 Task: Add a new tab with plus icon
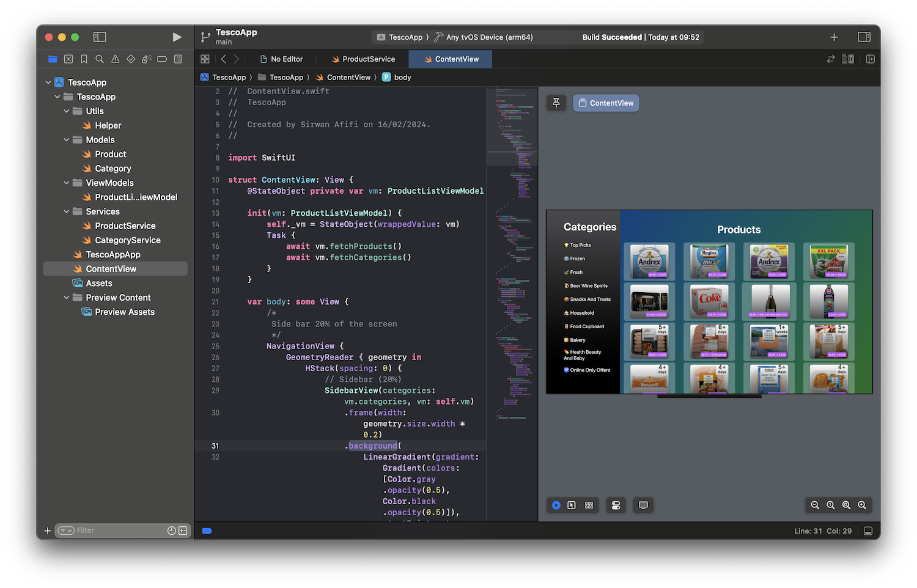point(834,37)
